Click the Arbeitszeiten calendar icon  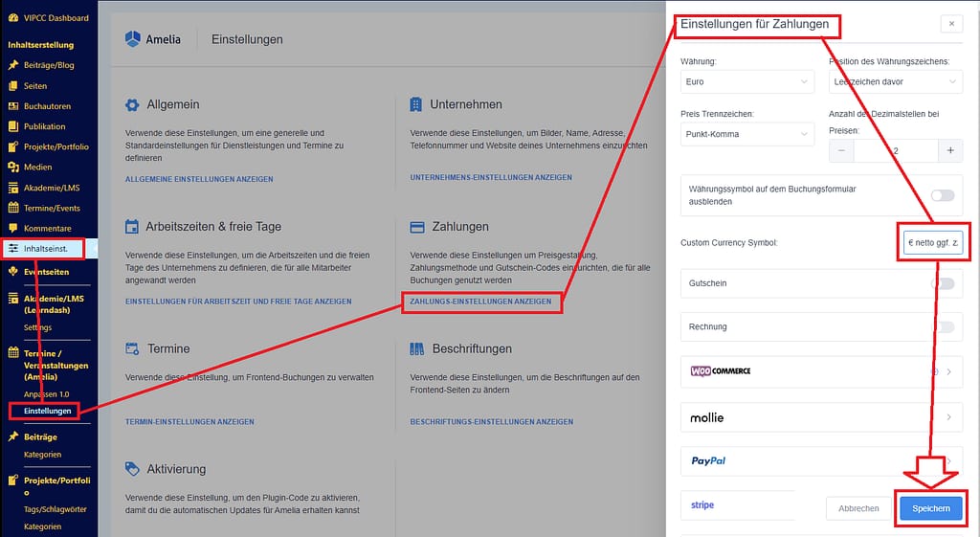coord(132,227)
